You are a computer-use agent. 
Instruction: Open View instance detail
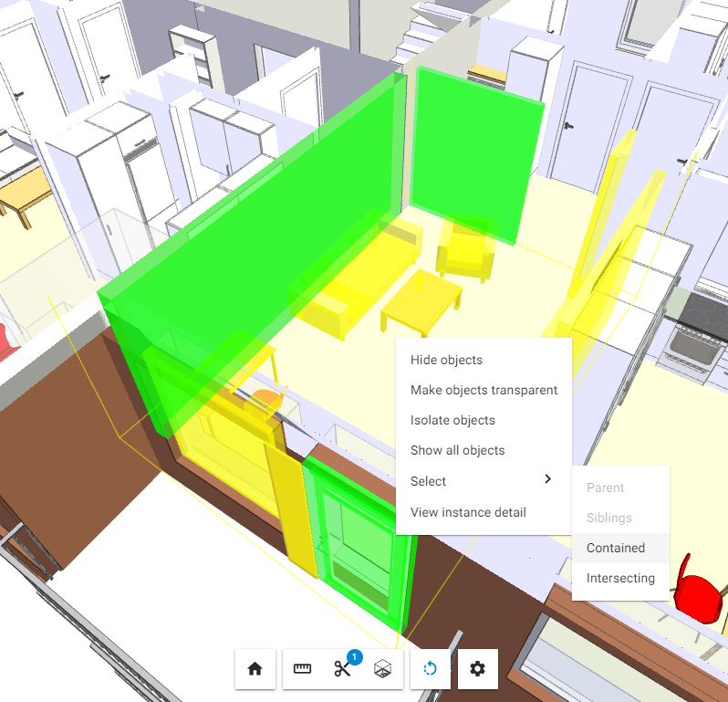[x=484, y=512]
